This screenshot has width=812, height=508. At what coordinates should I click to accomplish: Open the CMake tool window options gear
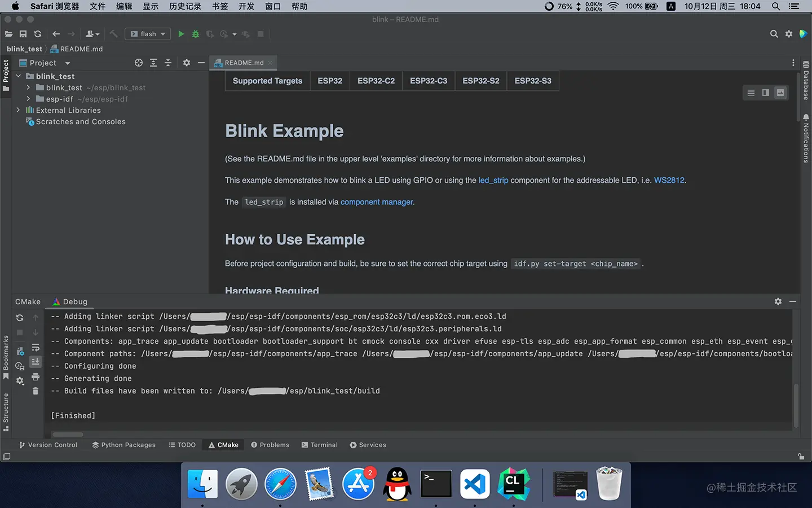(778, 301)
